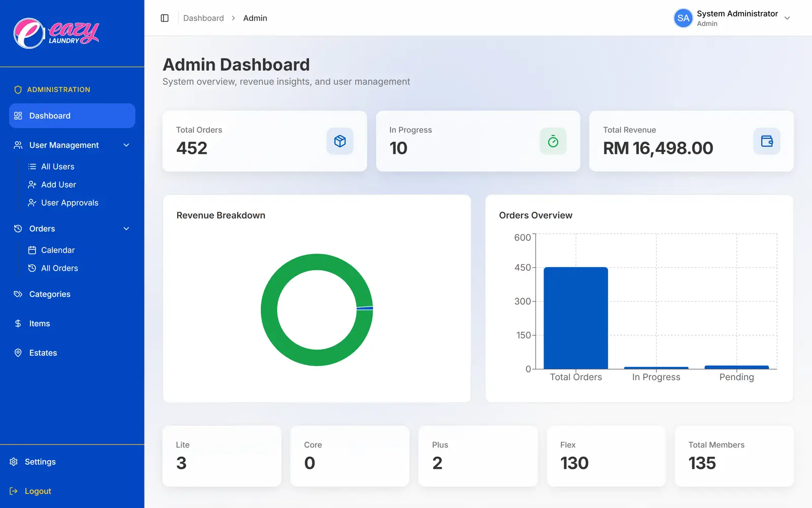Click the SA user avatar
This screenshot has width=812, height=508.
click(683, 18)
